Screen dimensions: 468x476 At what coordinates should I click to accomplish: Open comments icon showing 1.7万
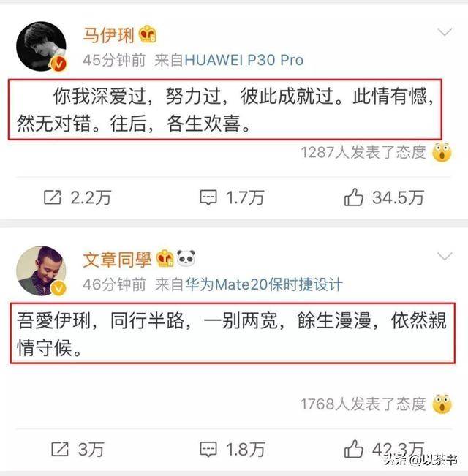click(x=208, y=197)
